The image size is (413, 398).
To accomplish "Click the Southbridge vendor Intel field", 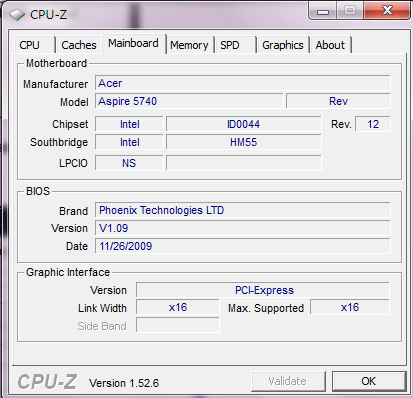I will 129,142.
